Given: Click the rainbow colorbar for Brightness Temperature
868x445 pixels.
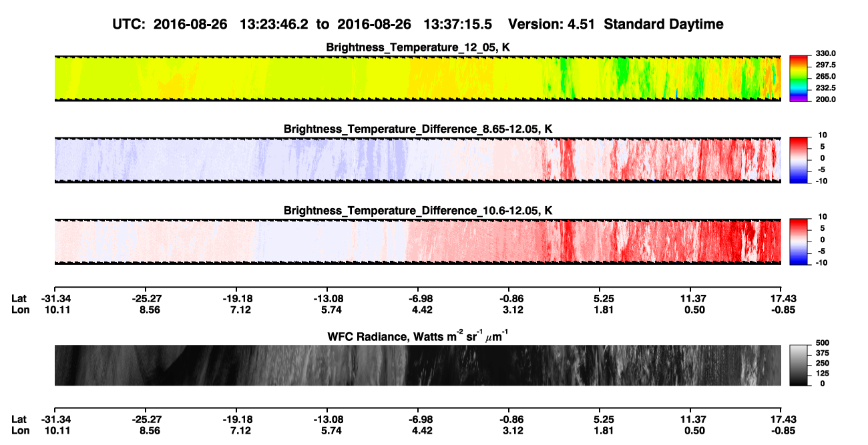Looking at the screenshot, I should pos(799,78).
